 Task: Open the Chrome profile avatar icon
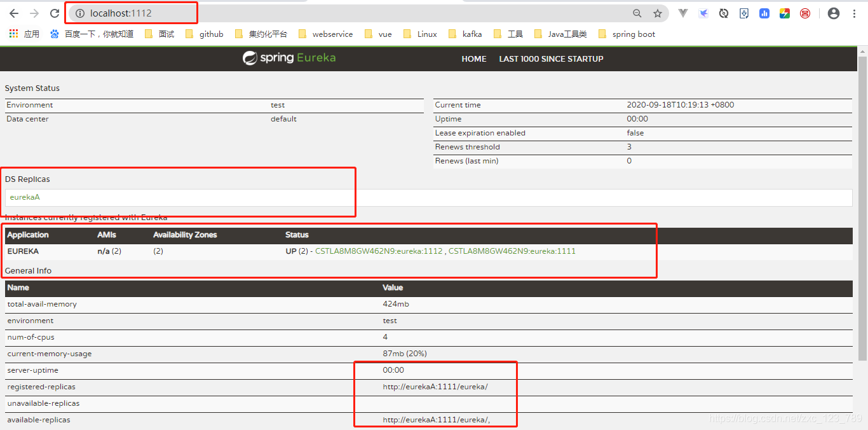click(834, 13)
